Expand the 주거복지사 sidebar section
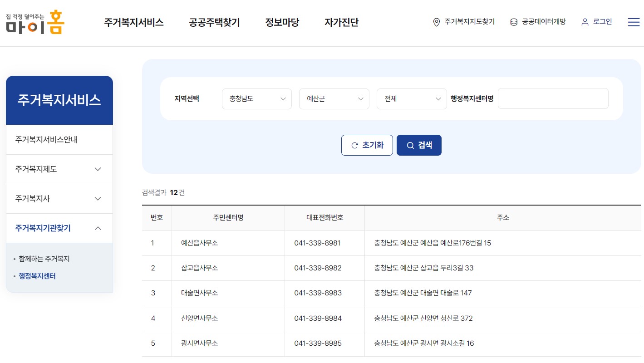Viewport: 644px width, 363px height. (x=98, y=198)
